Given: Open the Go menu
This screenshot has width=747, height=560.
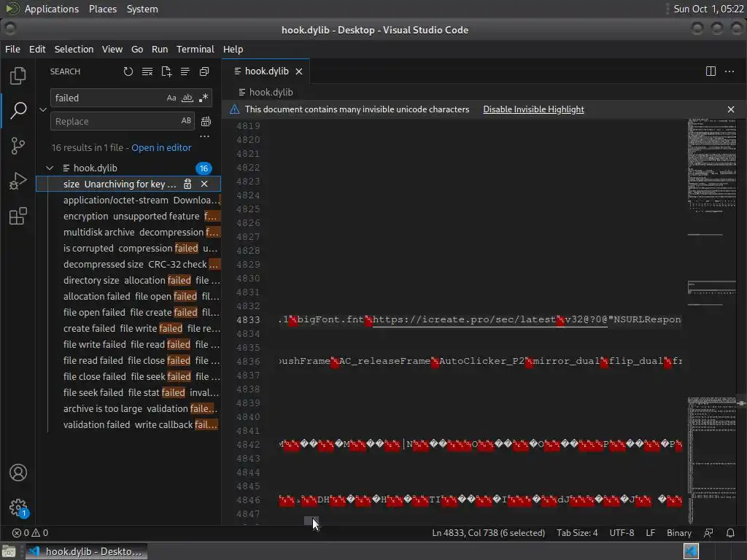Looking at the screenshot, I should [x=136, y=49].
